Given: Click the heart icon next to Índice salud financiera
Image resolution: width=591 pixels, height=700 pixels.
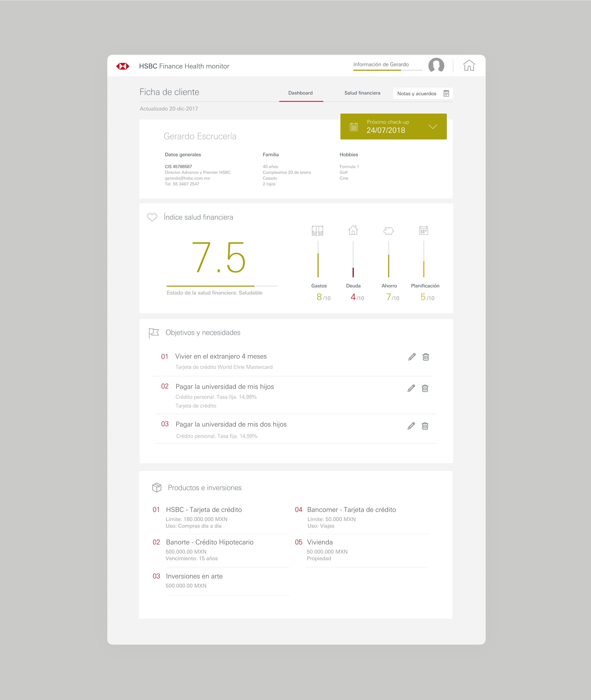Looking at the screenshot, I should [152, 217].
